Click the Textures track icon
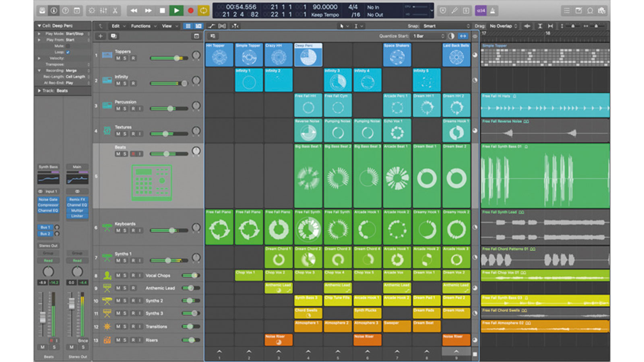 [x=107, y=131]
